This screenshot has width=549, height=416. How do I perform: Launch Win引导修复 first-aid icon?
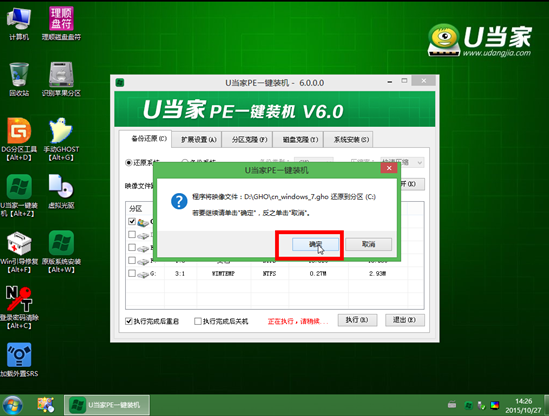pos(19,251)
